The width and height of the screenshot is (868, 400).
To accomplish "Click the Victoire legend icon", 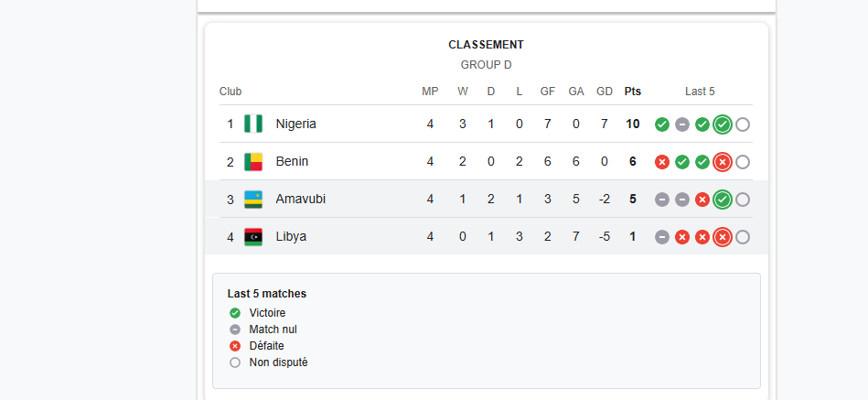I will 235,313.
